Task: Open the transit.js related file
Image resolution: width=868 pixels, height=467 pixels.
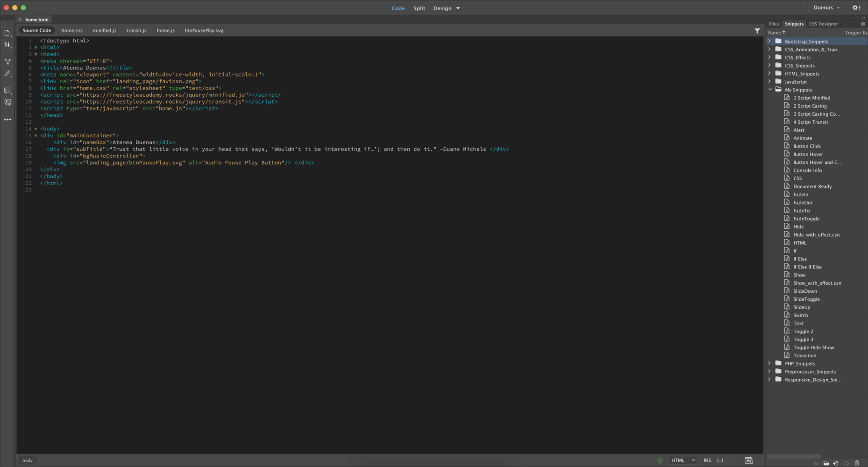Action: tap(136, 30)
